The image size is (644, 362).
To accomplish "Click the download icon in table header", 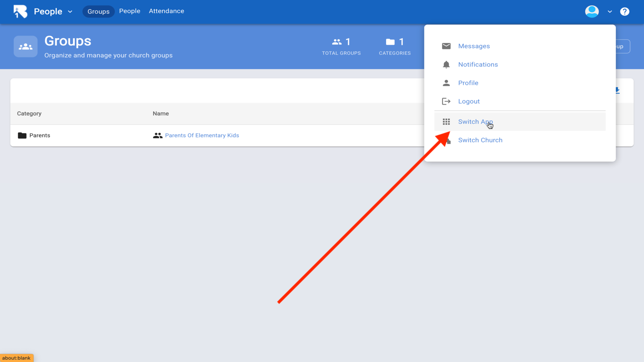I will [617, 90].
